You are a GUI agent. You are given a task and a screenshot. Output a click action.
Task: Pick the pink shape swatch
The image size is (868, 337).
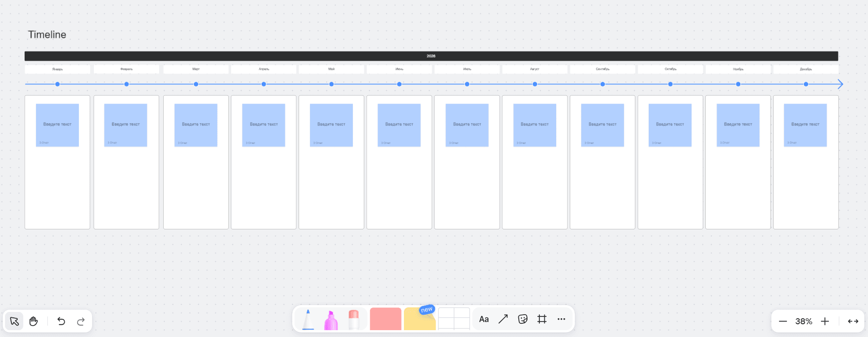[x=385, y=319]
